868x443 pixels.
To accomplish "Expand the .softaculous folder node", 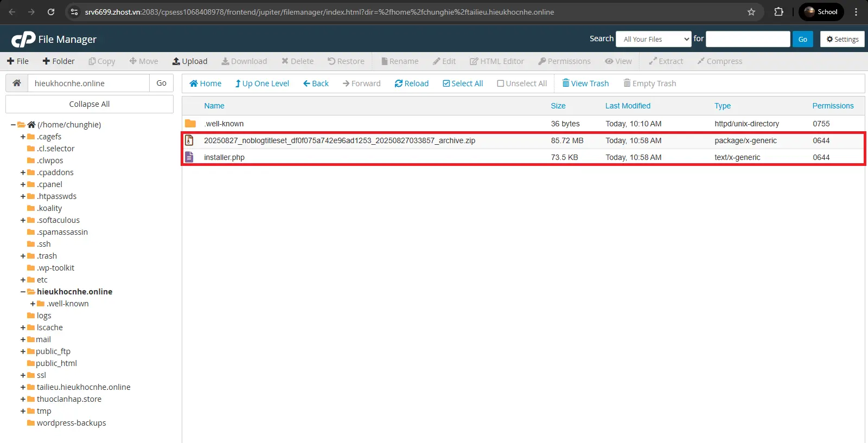I will [23, 220].
